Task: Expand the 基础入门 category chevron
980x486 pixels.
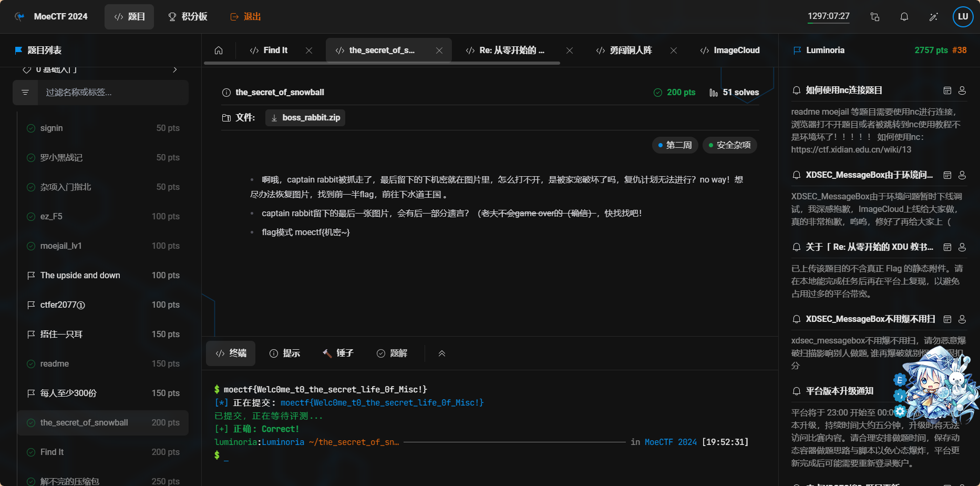Action: point(175,69)
